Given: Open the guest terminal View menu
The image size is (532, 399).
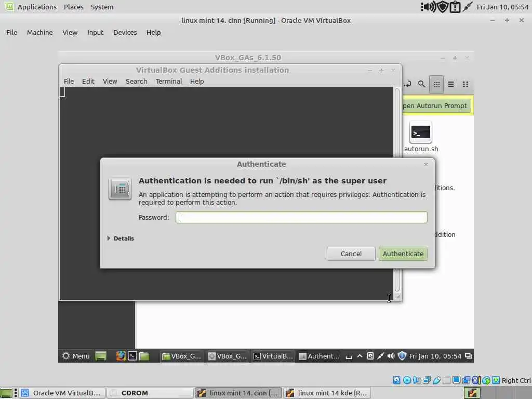Looking at the screenshot, I should pos(110,82).
